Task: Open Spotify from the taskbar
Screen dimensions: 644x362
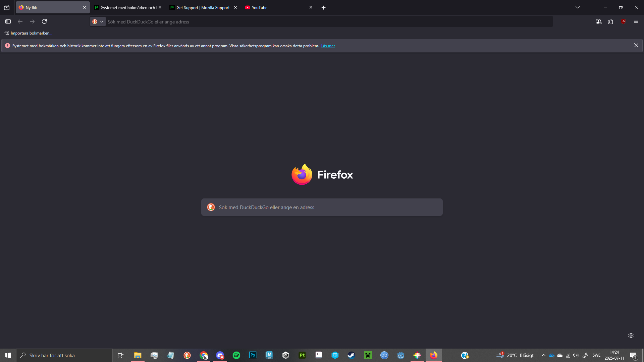Action: click(x=236, y=355)
